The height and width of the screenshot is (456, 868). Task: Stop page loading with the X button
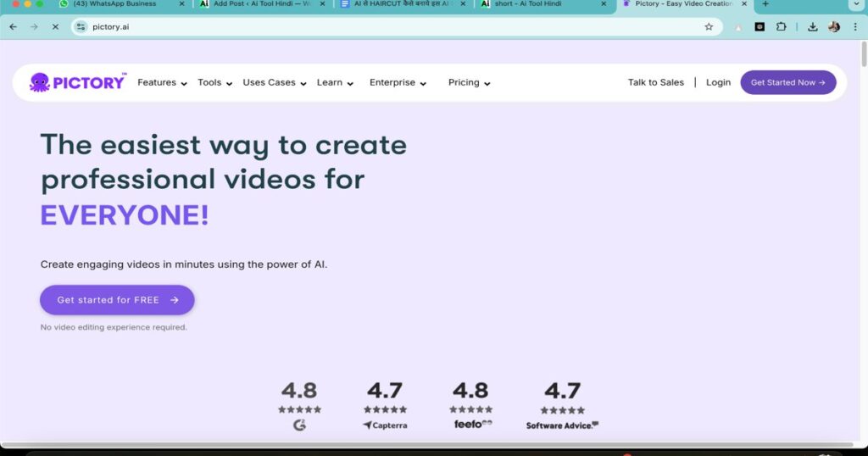tap(55, 26)
